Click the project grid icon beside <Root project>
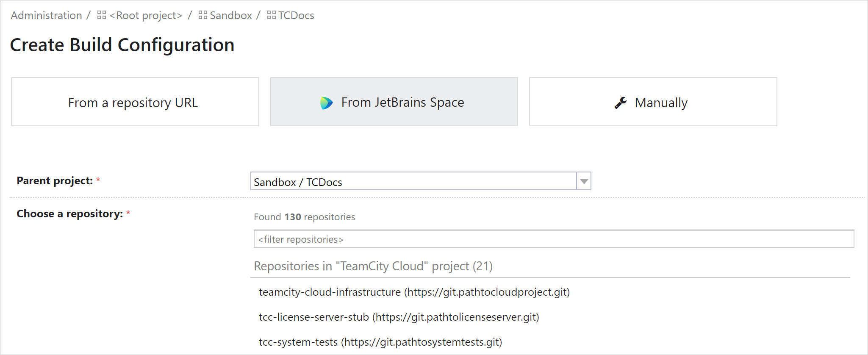Screen dimensions: 868x355 [x=101, y=14]
